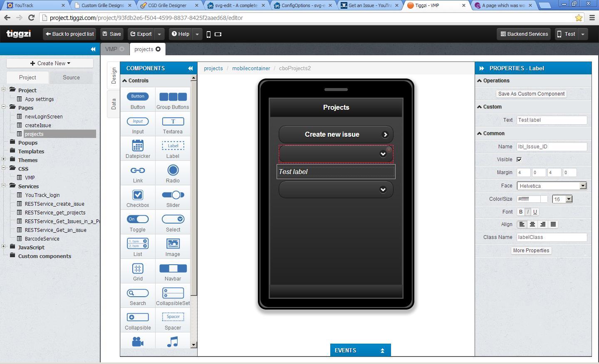Viewport: 599px width, 364px height.
Task: Choose the Textarea component icon
Action: (x=173, y=121)
